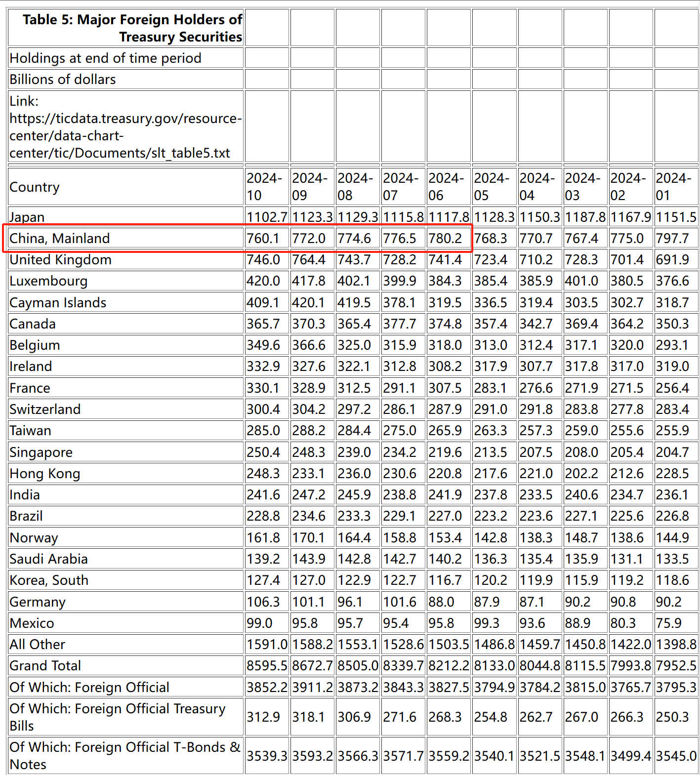Click the Country header cell
Viewport: 700px width, 775px height.
pyautogui.click(x=125, y=187)
